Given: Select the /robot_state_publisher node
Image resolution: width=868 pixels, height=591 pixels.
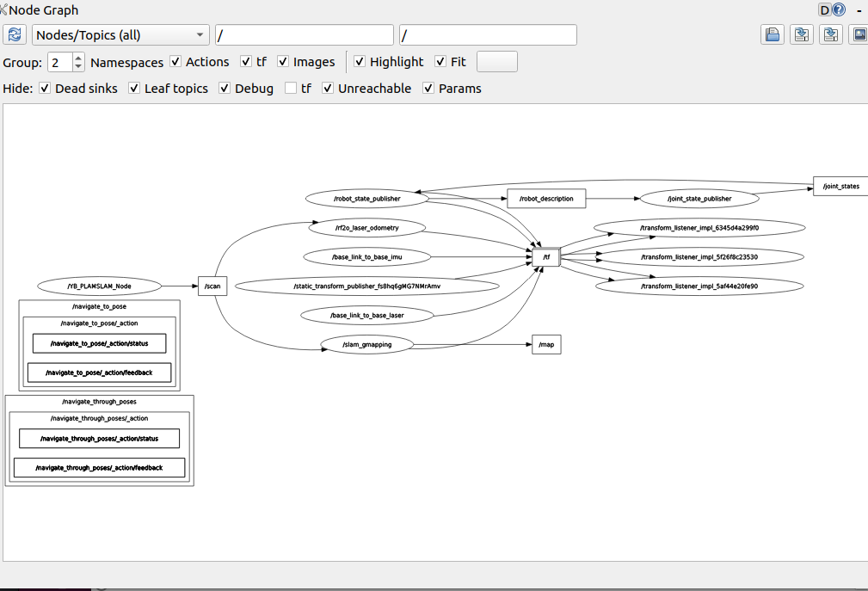Looking at the screenshot, I should click(x=367, y=199).
